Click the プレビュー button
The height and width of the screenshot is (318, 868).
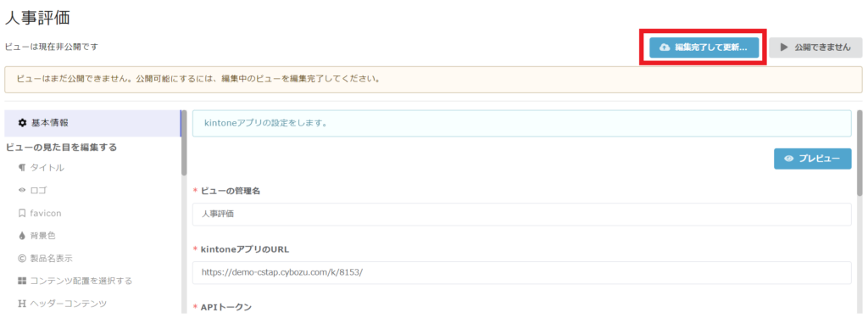[813, 159]
